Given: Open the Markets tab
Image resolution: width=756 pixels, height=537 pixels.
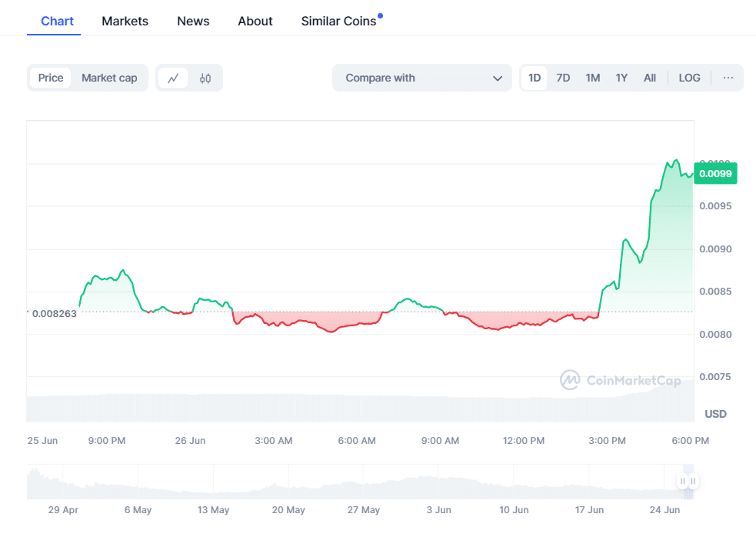Looking at the screenshot, I should pyautogui.click(x=125, y=22).
